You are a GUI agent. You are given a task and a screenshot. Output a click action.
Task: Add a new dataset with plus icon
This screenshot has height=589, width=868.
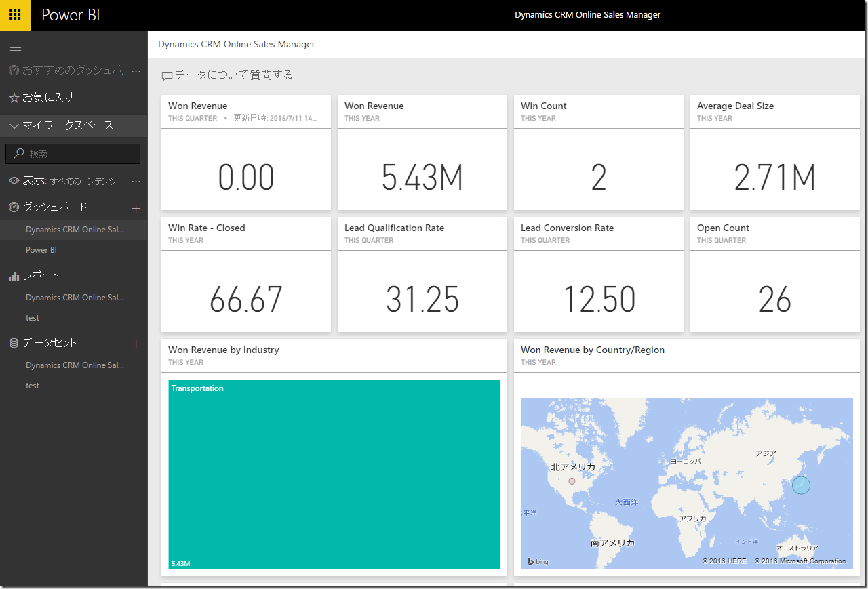point(136,344)
